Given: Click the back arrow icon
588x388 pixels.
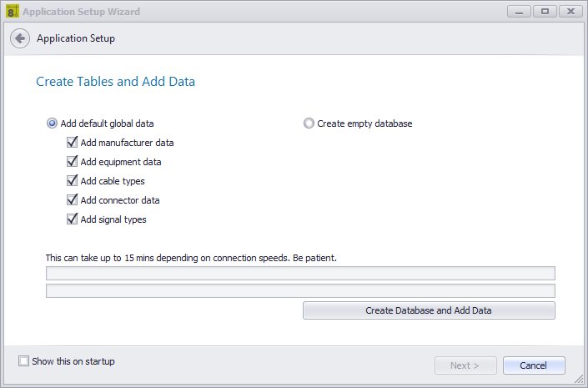Looking at the screenshot, I should coord(20,38).
